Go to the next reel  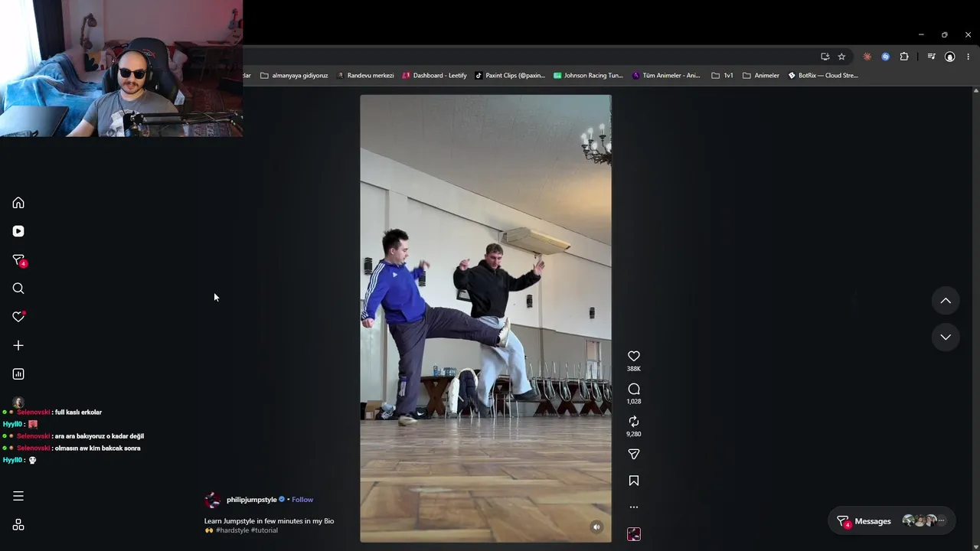pos(946,337)
